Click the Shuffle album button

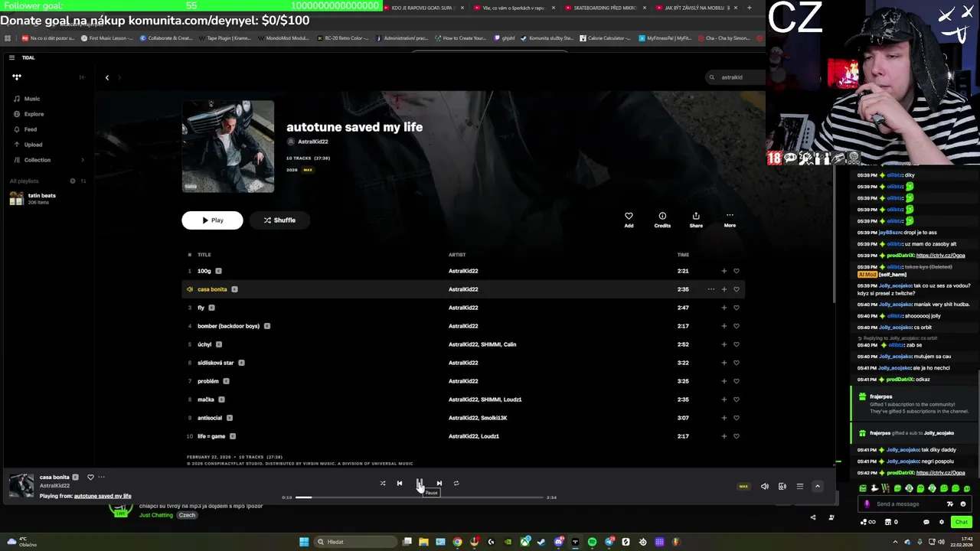(279, 220)
